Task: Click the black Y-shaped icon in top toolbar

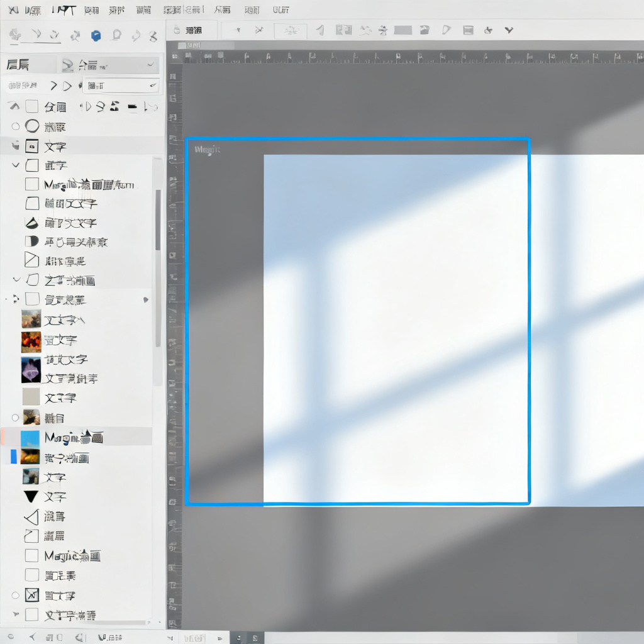Action: pos(509,30)
